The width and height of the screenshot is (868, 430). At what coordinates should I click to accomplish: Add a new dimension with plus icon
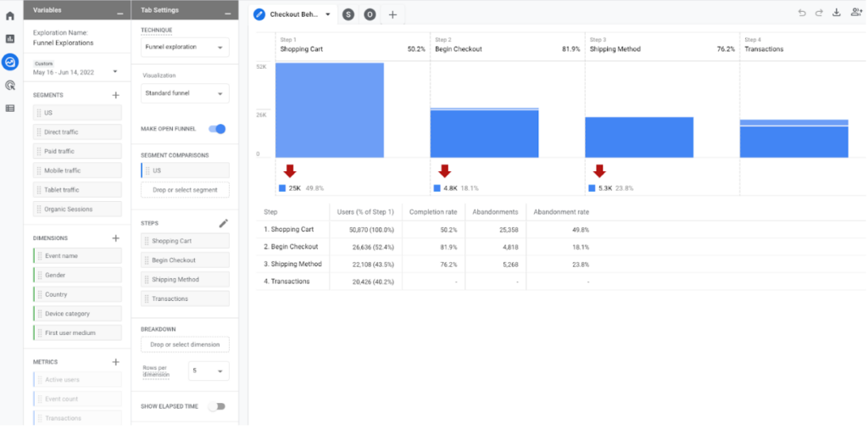pyautogui.click(x=115, y=238)
